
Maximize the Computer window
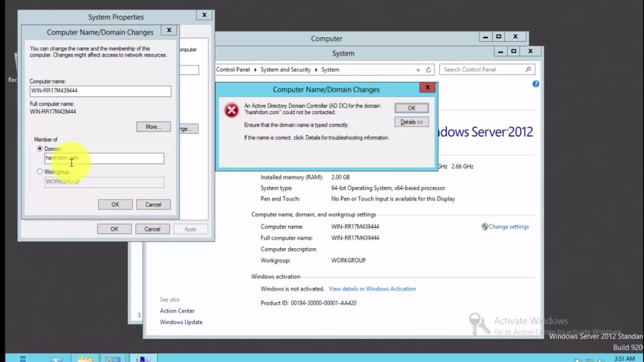499,37
